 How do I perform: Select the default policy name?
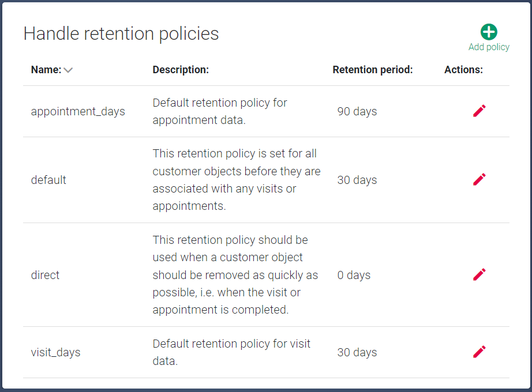click(48, 180)
